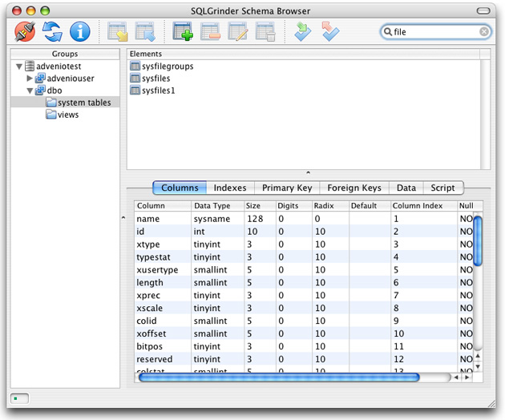This screenshot has height=420, width=505.
Task: Click the table with blue arrow icon
Action: pos(145,31)
